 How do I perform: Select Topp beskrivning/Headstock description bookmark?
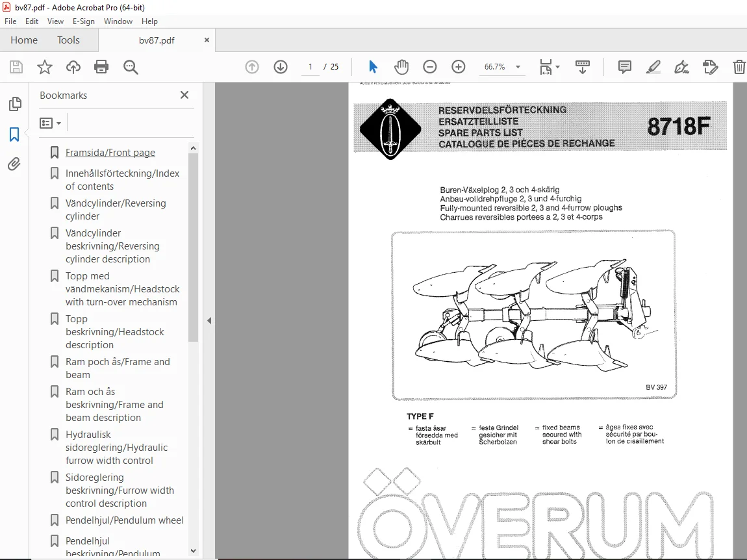[115, 332]
